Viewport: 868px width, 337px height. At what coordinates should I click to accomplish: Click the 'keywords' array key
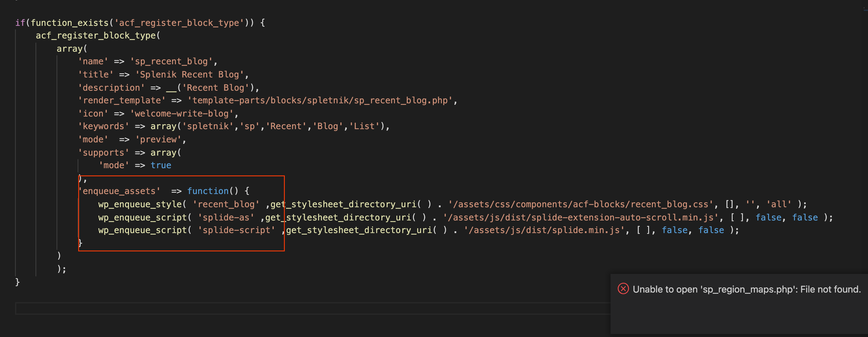(103, 126)
